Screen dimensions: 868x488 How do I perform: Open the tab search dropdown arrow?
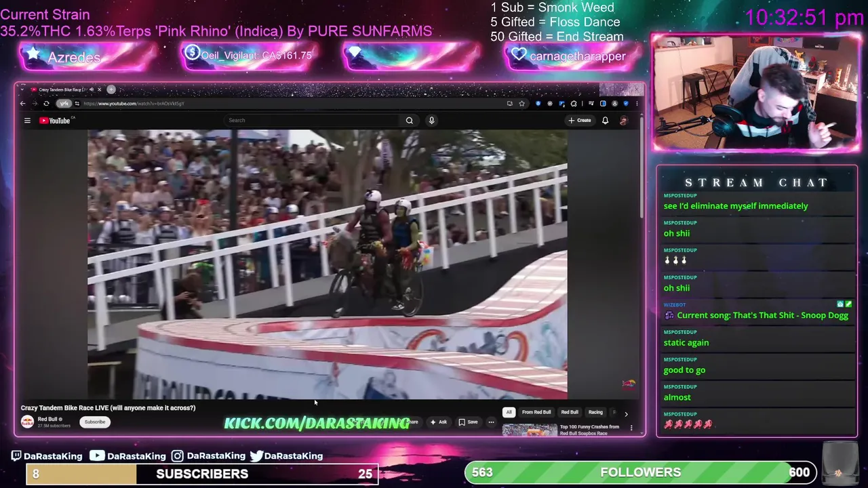coord(22,89)
